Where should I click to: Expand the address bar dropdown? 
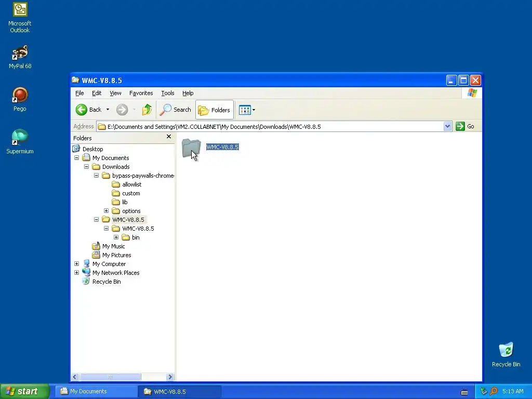coord(447,126)
